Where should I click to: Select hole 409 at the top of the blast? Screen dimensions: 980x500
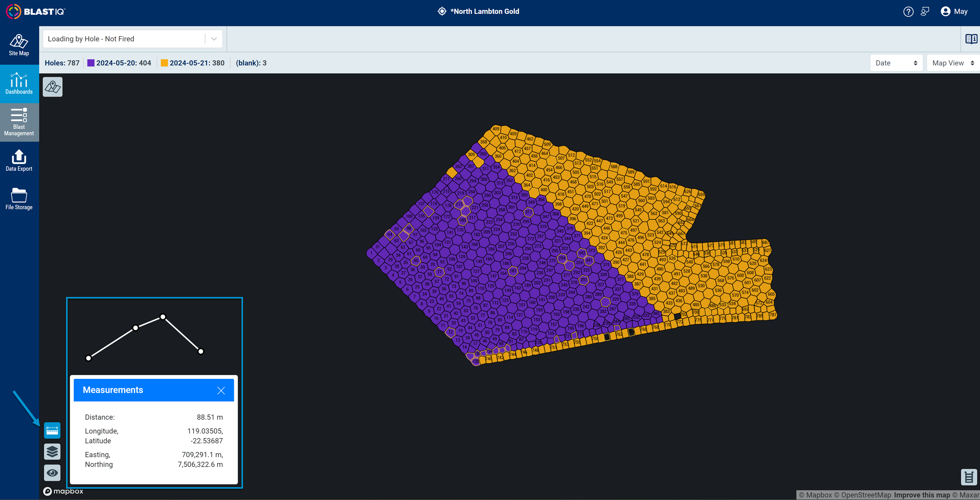[496, 129]
